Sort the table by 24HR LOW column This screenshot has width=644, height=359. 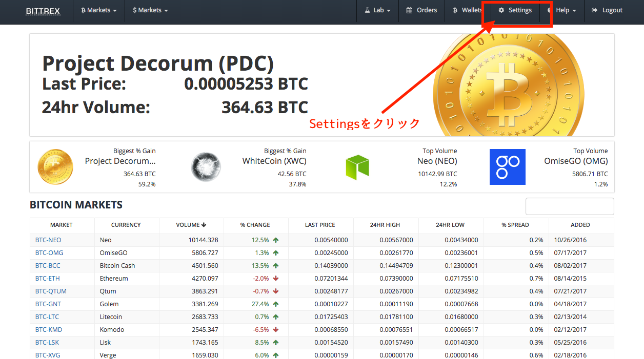[450, 225]
